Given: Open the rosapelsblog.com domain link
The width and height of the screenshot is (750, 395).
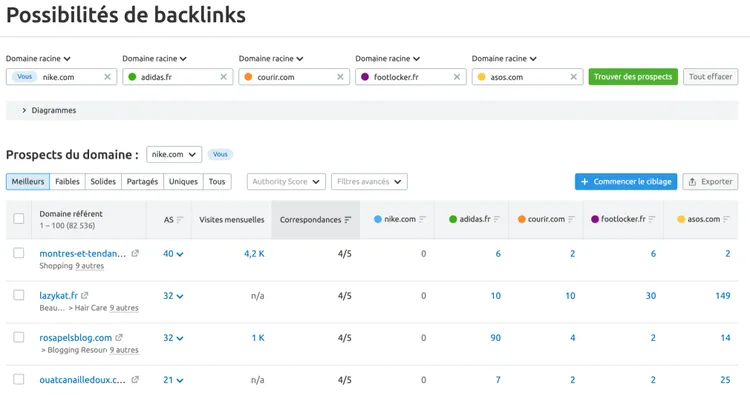Looking at the screenshot, I should tap(76, 338).
